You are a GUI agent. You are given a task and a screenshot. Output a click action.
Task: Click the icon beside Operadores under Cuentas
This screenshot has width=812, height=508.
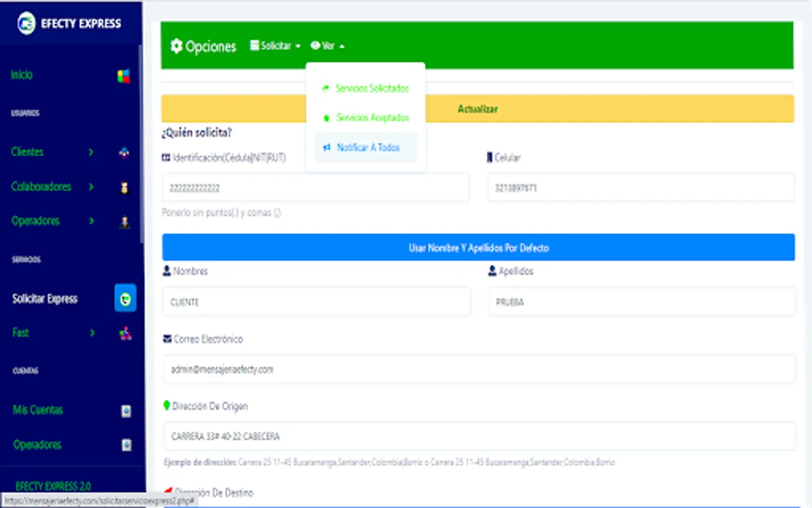click(126, 445)
